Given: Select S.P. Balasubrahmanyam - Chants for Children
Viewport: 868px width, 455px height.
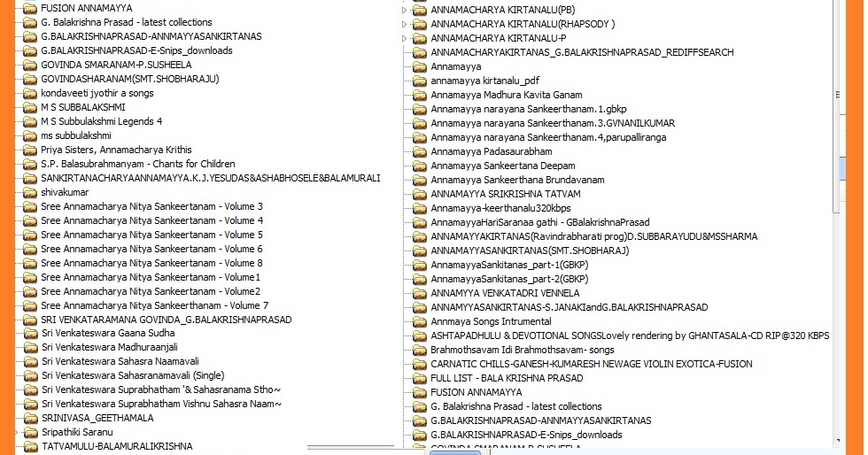Looking at the screenshot, I should click(138, 164).
